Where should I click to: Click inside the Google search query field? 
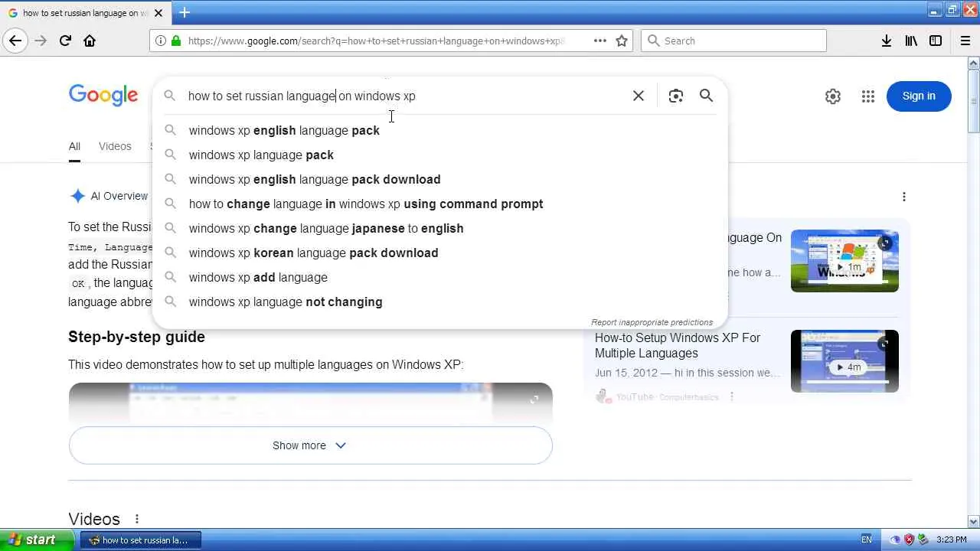click(x=404, y=96)
